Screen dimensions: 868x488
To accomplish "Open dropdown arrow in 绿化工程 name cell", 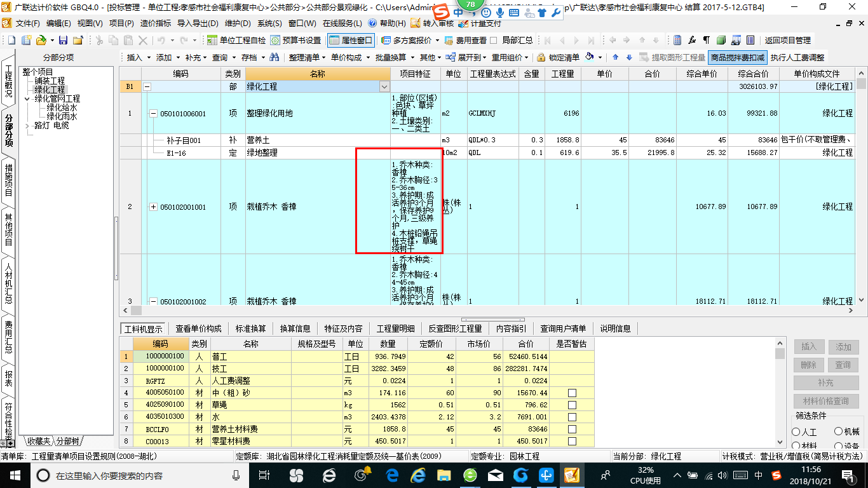I will pyautogui.click(x=384, y=86).
